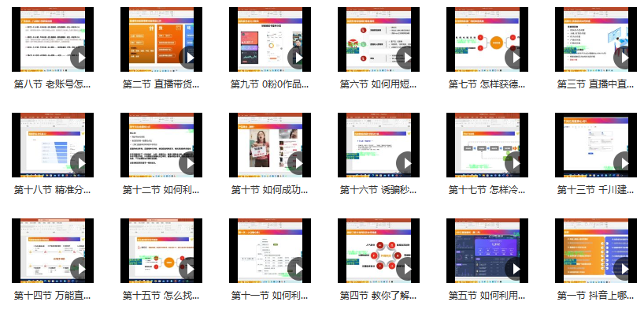Play the 第十五节 怎么找 video
This screenshot has width=644, height=313.
[191, 270]
